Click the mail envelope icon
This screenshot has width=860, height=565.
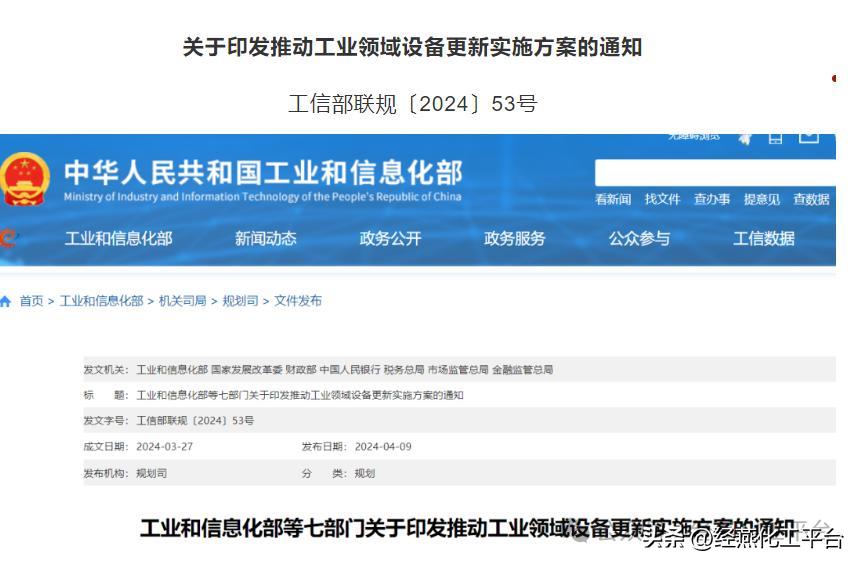click(x=809, y=138)
